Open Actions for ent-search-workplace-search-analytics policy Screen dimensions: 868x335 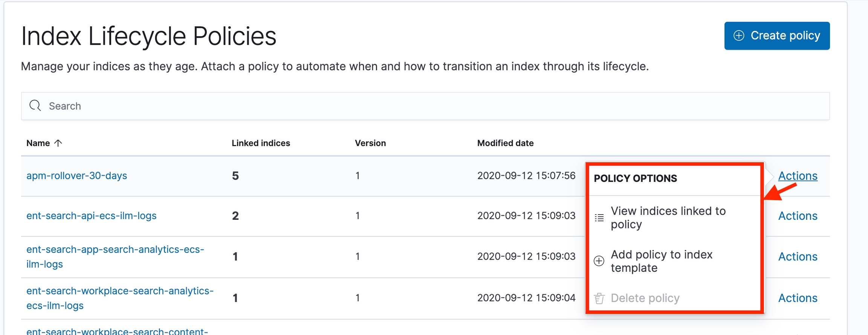(798, 298)
